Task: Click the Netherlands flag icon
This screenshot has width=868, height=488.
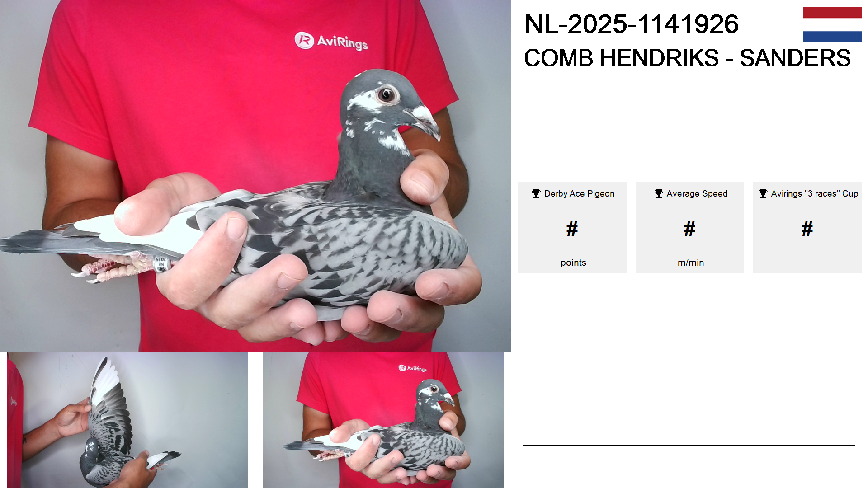Action: coord(832,24)
